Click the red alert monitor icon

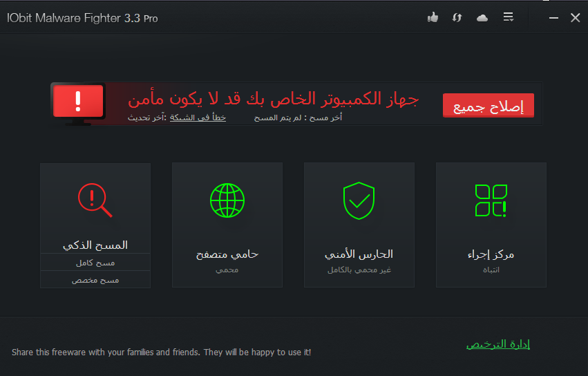tap(78, 103)
